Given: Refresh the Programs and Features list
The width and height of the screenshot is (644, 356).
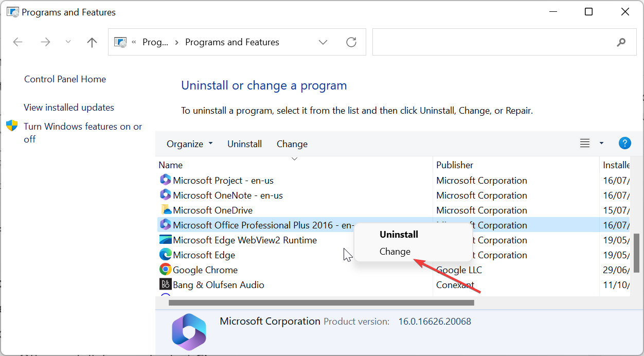Looking at the screenshot, I should click(351, 42).
